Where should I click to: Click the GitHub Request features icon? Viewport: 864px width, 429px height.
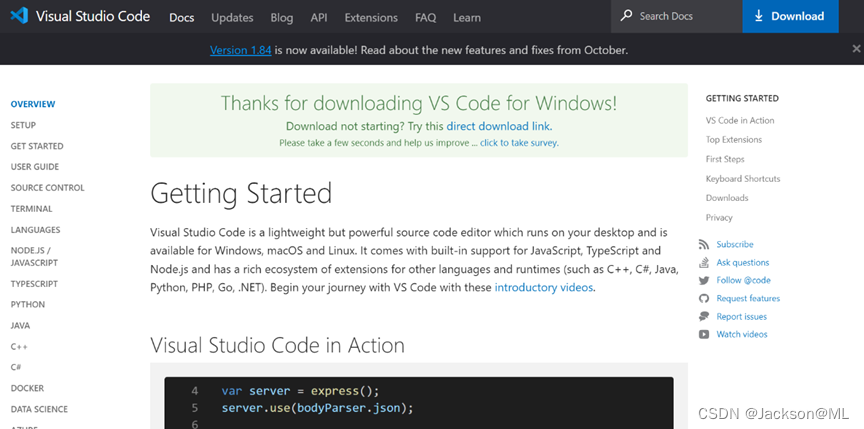tap(704, 298)
